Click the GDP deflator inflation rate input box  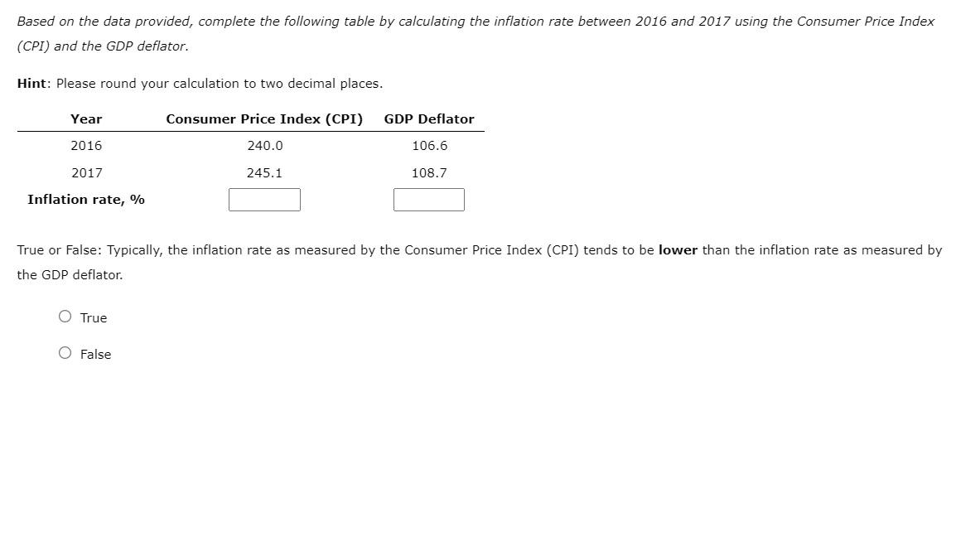click(428, 199)
